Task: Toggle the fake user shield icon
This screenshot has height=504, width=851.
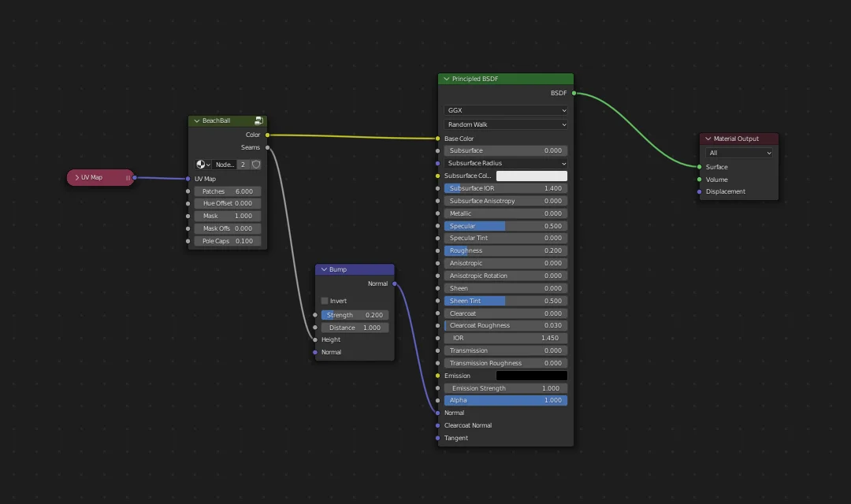Action: pos(256,165)
